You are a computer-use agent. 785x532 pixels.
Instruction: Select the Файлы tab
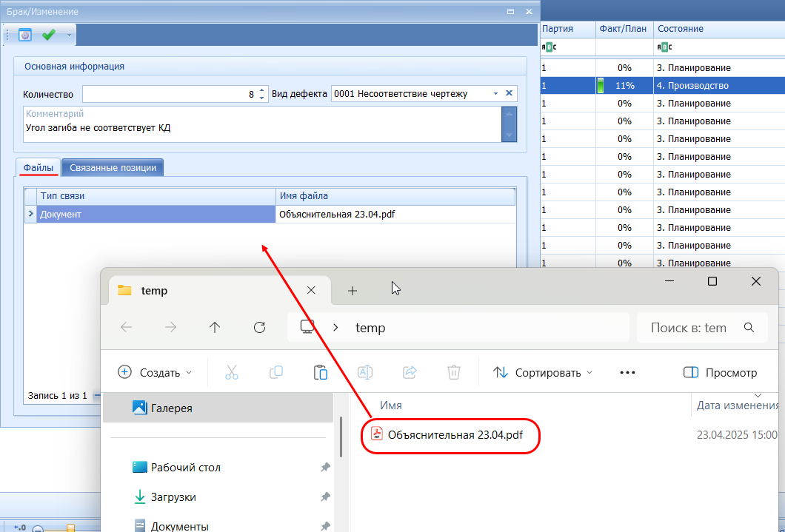pos(38,168)
